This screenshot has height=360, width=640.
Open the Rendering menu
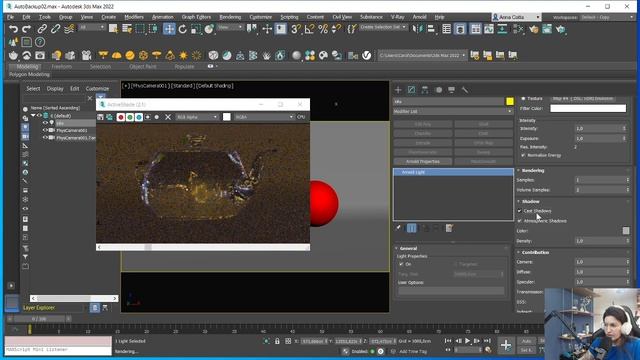tap(230, 17)
